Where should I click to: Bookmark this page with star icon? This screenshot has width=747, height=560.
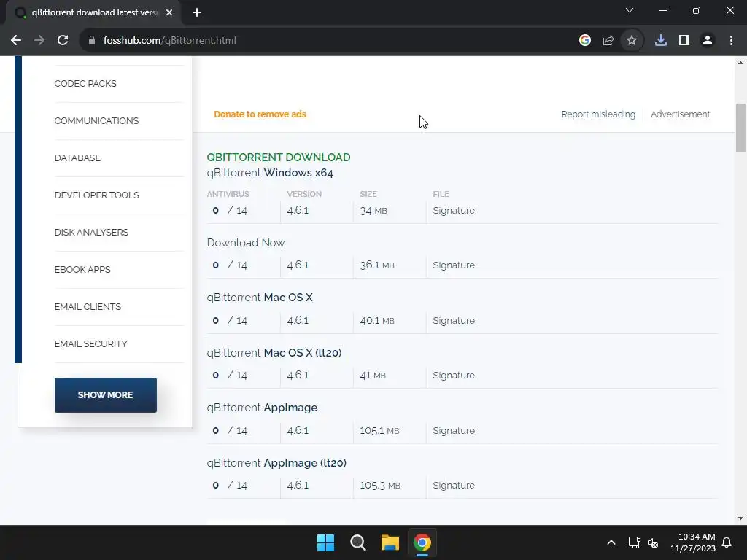point(632,41)
